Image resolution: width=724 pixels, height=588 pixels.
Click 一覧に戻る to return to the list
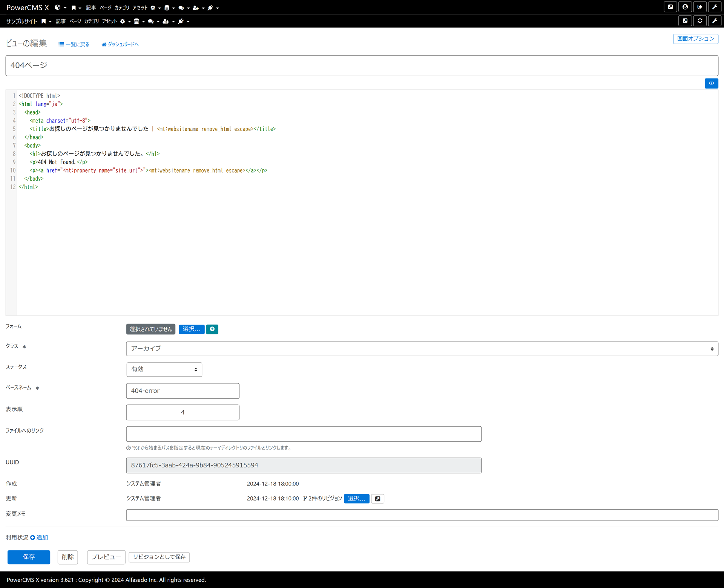pos(74,44)
